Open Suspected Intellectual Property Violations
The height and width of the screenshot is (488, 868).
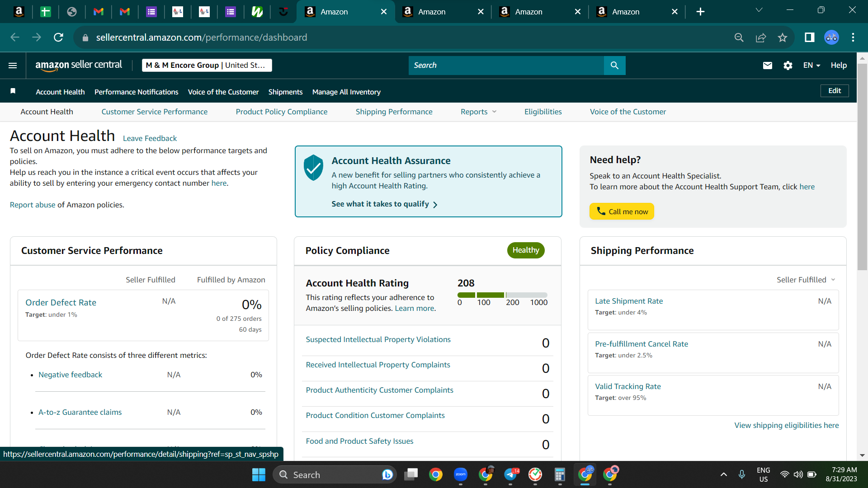(378, 339)
